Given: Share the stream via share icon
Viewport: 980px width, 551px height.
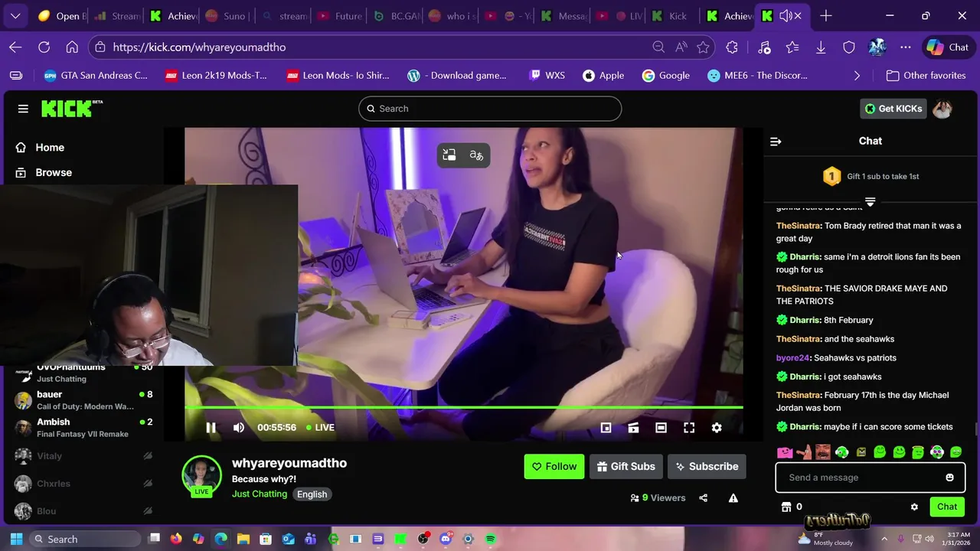Looking at the screenshot, I should click(703, 498).
